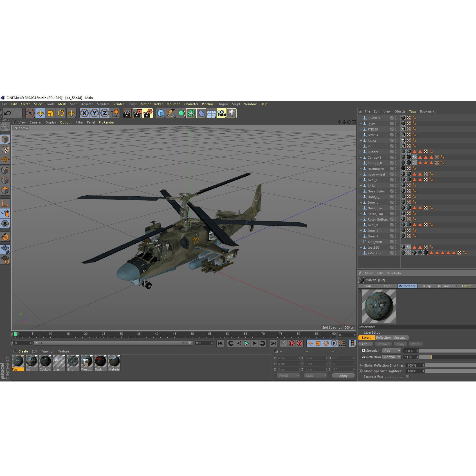The image size is (476, 476).
Task: Select the Rotate tool in the toolbar
Action: 61,113
